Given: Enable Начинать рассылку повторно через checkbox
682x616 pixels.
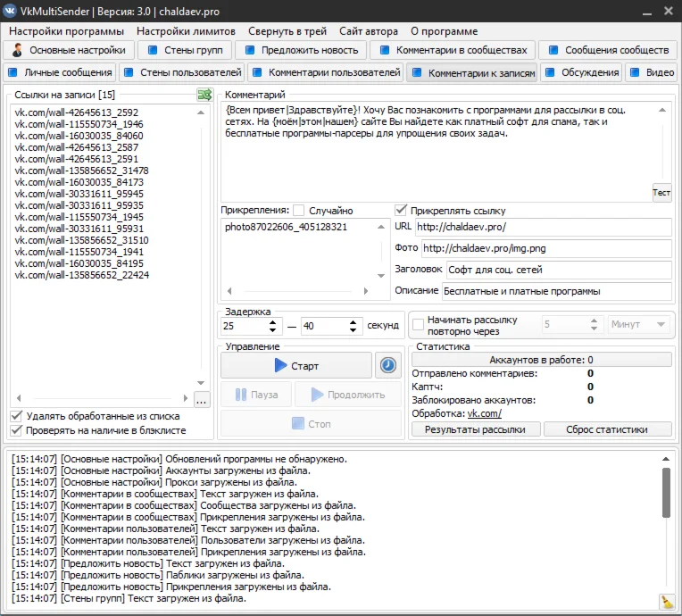Looking at the screenshot, I should [417, 325].
